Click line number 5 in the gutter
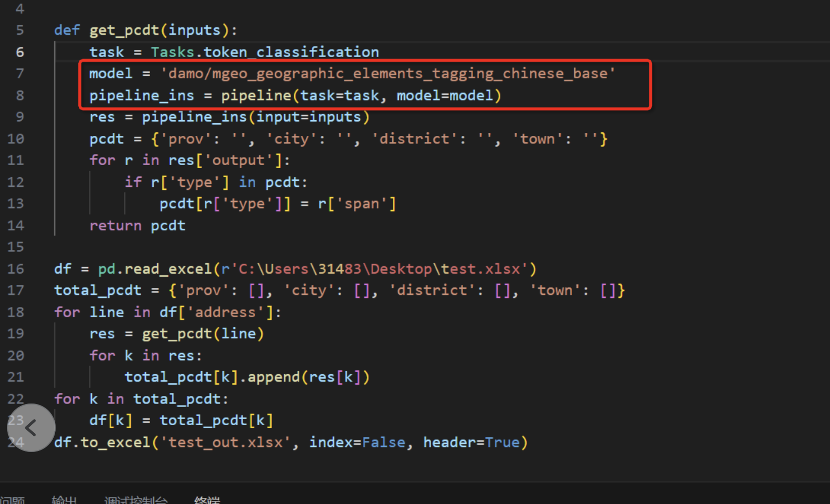830x504 pixels. 20,30
